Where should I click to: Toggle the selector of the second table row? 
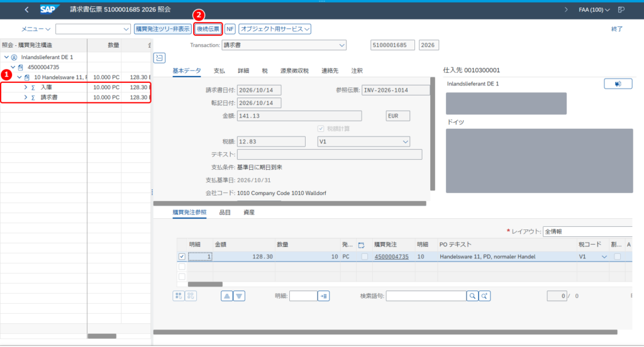(x=182, y=267)
